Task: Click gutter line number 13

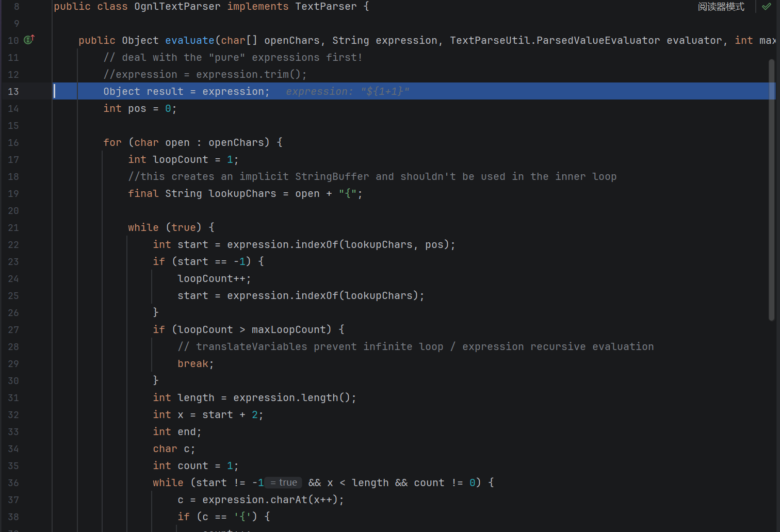Action: pos(13,91)
